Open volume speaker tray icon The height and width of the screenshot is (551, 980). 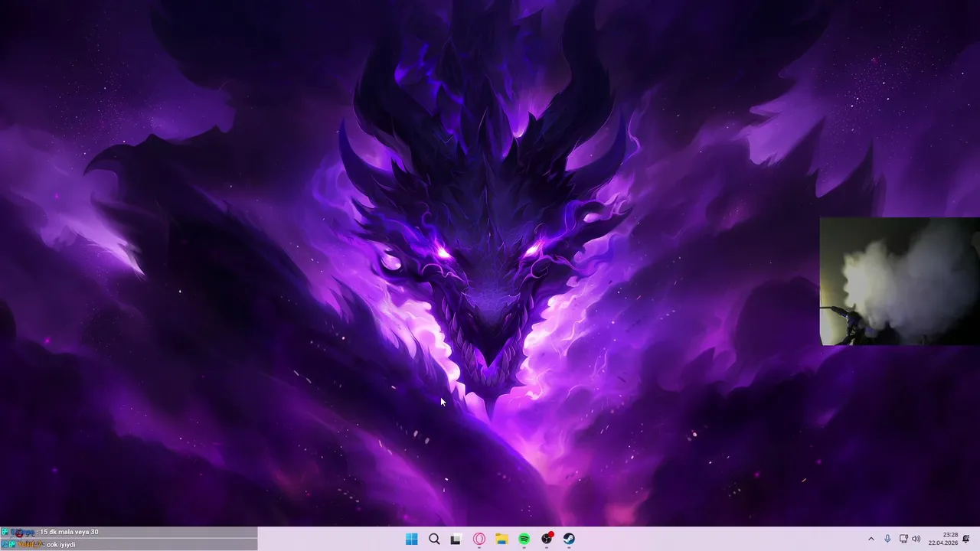coord(916,539)
